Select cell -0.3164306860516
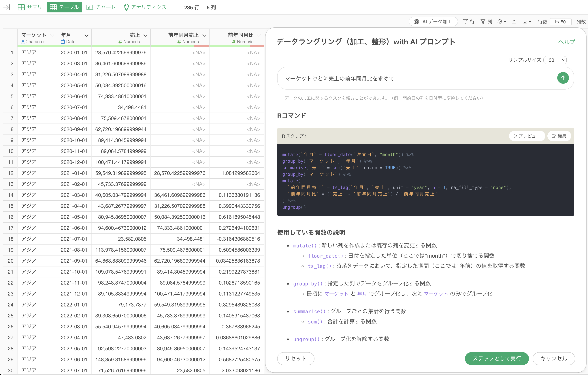 [237, 239]
